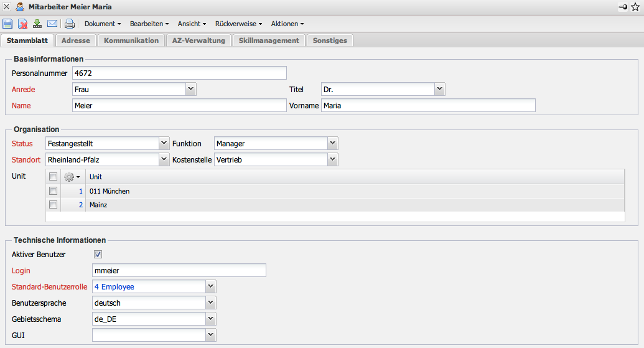
Task: Open the Kommunikation tab
Action: pos(131,40)
